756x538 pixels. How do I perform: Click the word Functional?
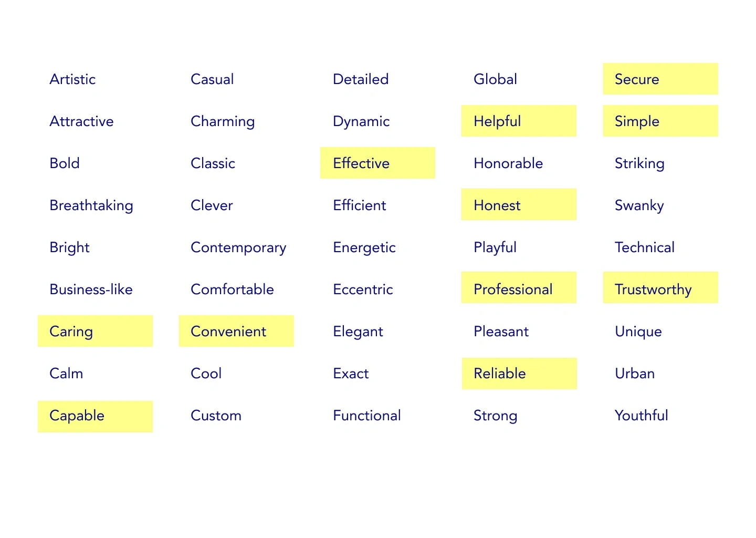pyautogui.click(x=366, y=416)
